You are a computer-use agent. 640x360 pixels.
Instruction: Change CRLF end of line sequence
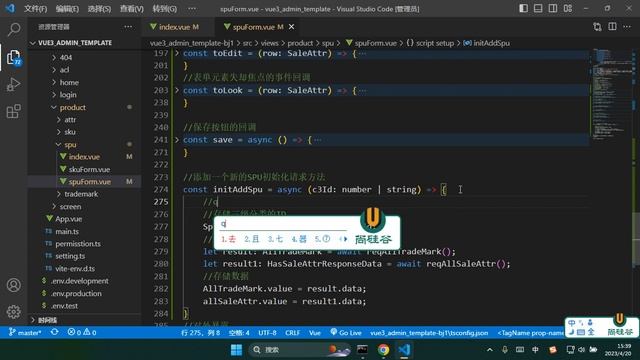tap(292, 333)
